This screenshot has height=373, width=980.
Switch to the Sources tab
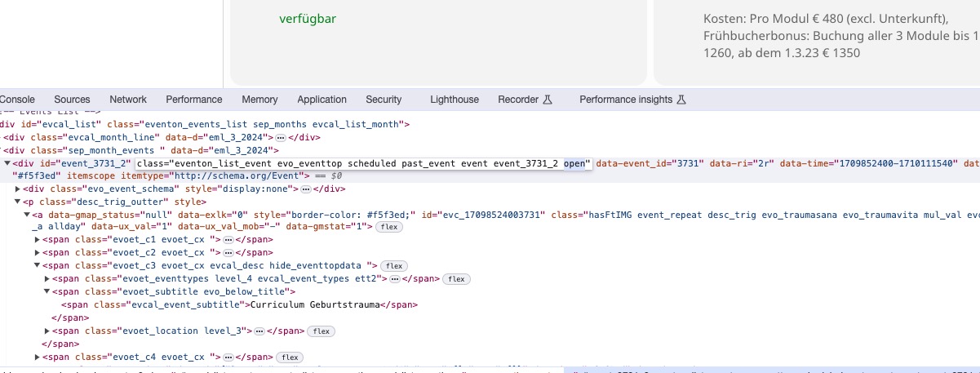click(72, 100)
